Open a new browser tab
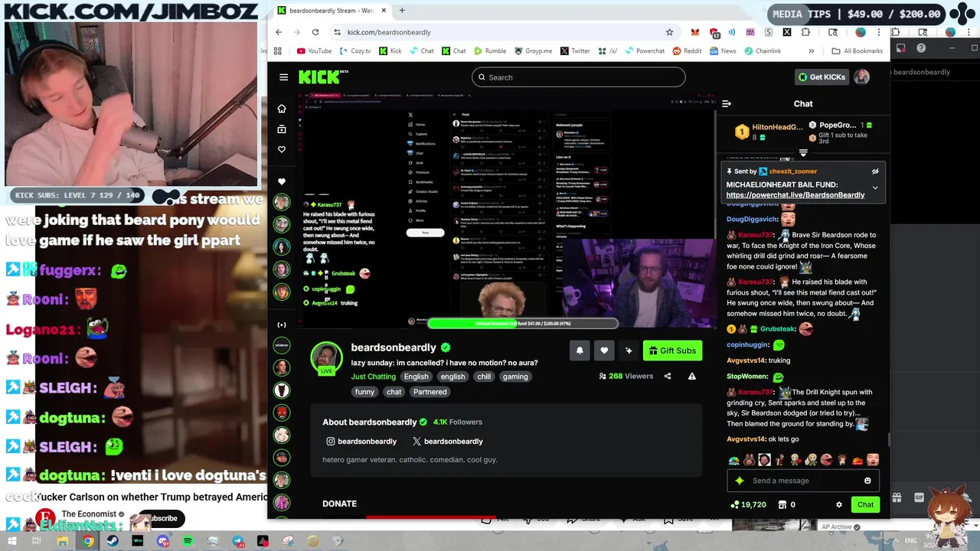Screen dimensions: 980x551 coord(402,11)
